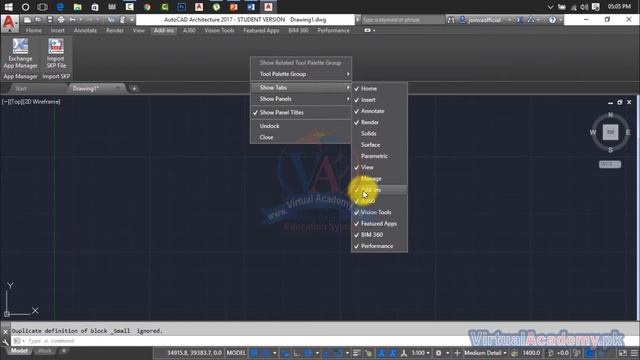Toggle the grid display icon in status bar
This screenshot has height=360, width=640.
coord(254,353)
